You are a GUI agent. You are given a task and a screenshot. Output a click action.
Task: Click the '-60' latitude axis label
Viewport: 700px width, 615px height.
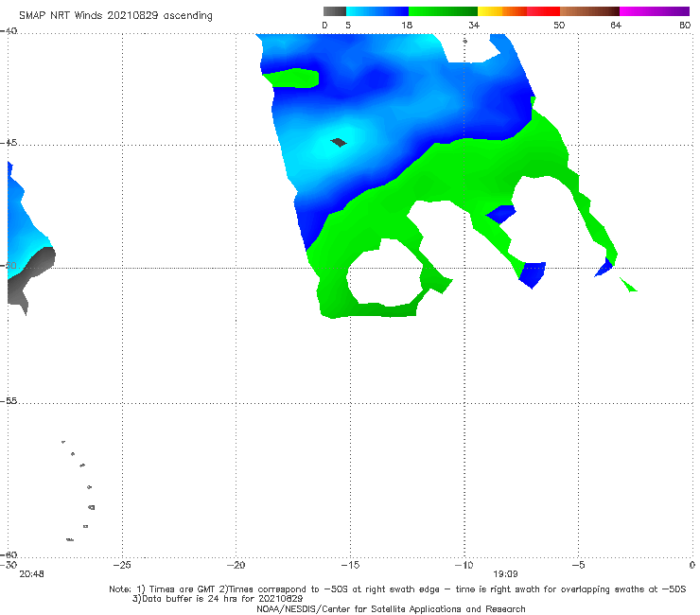[9, 554]
